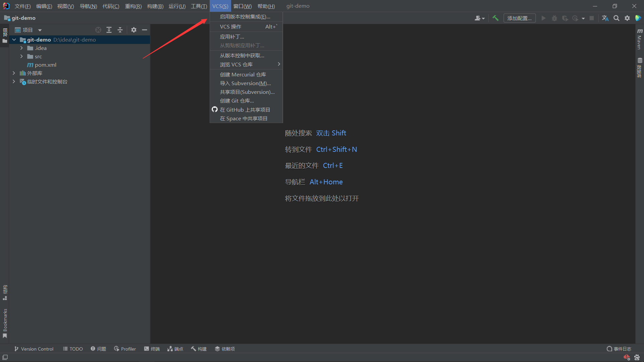
Task: Click the Debug bug icon
Action: click(x=554, y=18)
